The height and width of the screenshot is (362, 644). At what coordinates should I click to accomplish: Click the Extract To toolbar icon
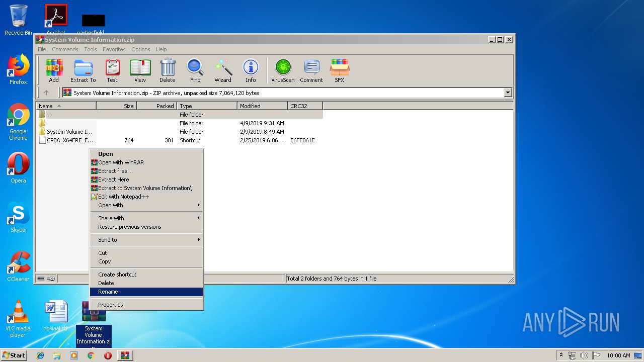point(83,71)
